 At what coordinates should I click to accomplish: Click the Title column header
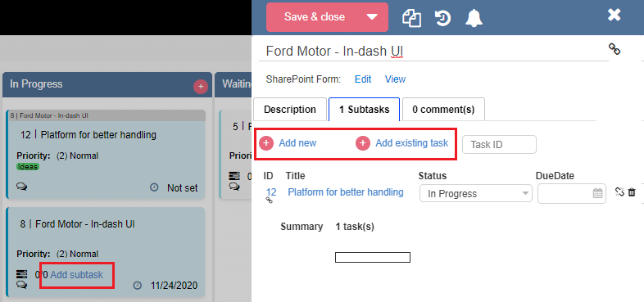295,176
